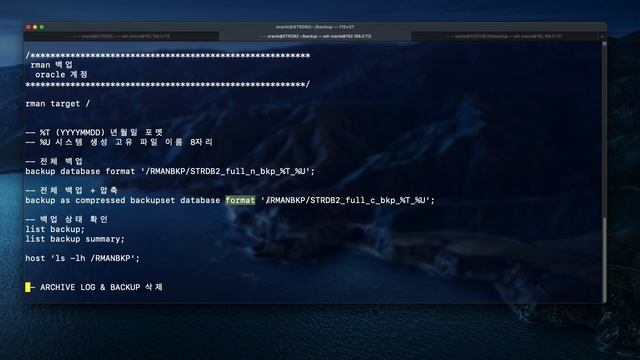Add a new terminal tab with plus button
The width and height of the screenshot is (640, 360).
pos(602,36)
